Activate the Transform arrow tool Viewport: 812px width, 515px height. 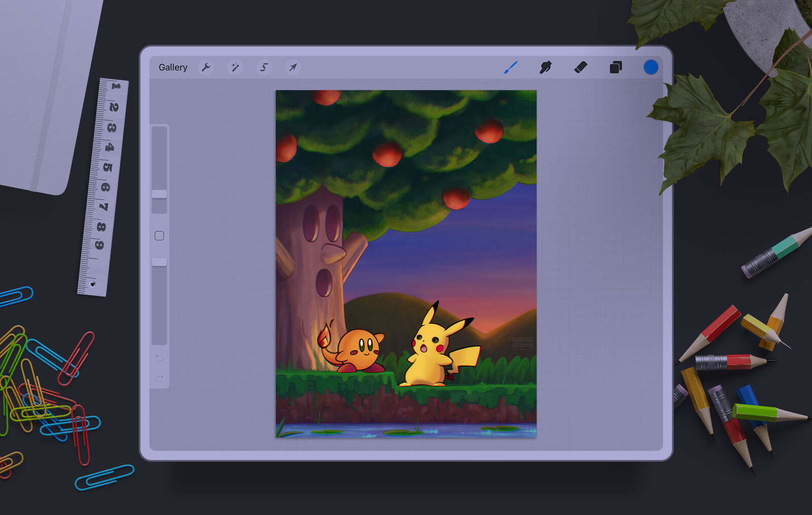pos(293,67)
